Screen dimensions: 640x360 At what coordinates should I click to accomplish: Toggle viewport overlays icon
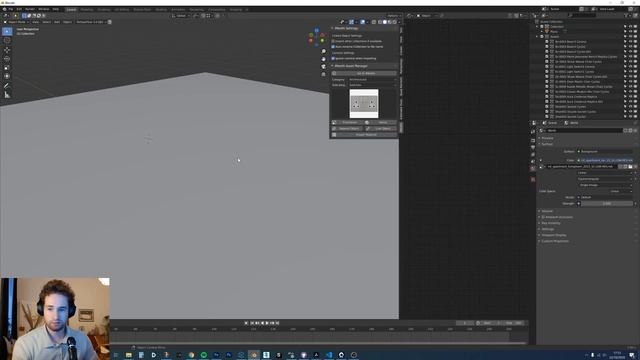[362, 22]
